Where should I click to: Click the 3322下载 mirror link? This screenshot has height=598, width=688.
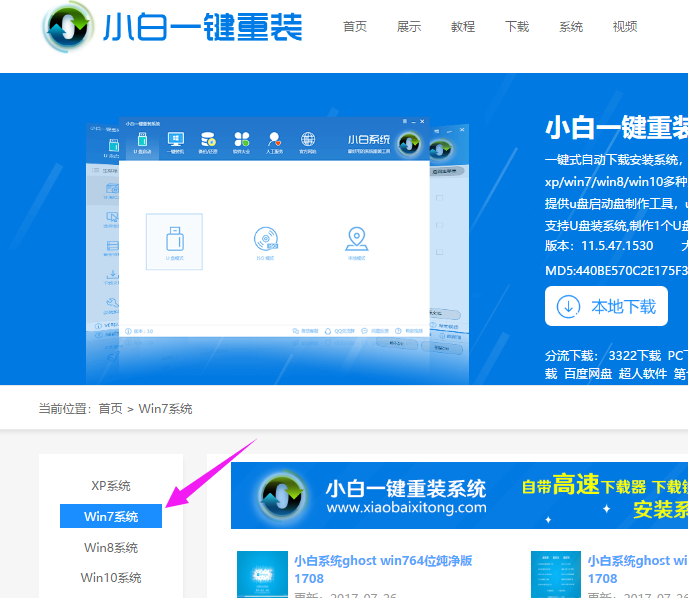(x=635, y=356)
